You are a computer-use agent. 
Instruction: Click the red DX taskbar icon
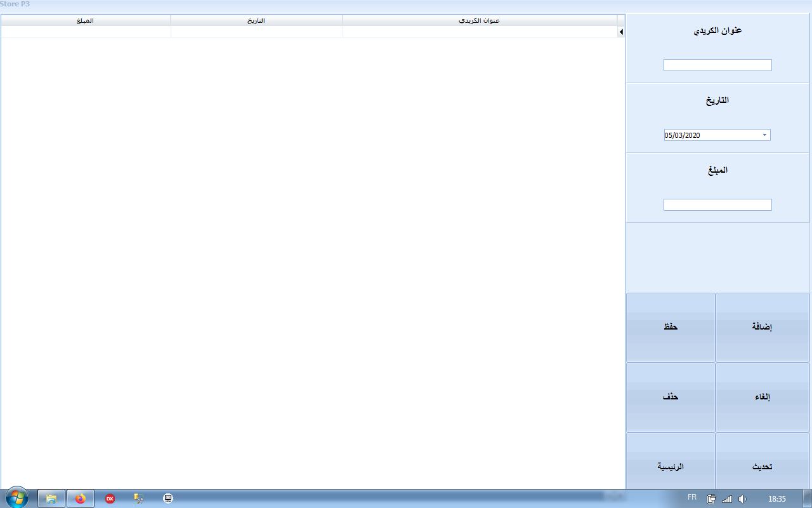click(110, 498)
